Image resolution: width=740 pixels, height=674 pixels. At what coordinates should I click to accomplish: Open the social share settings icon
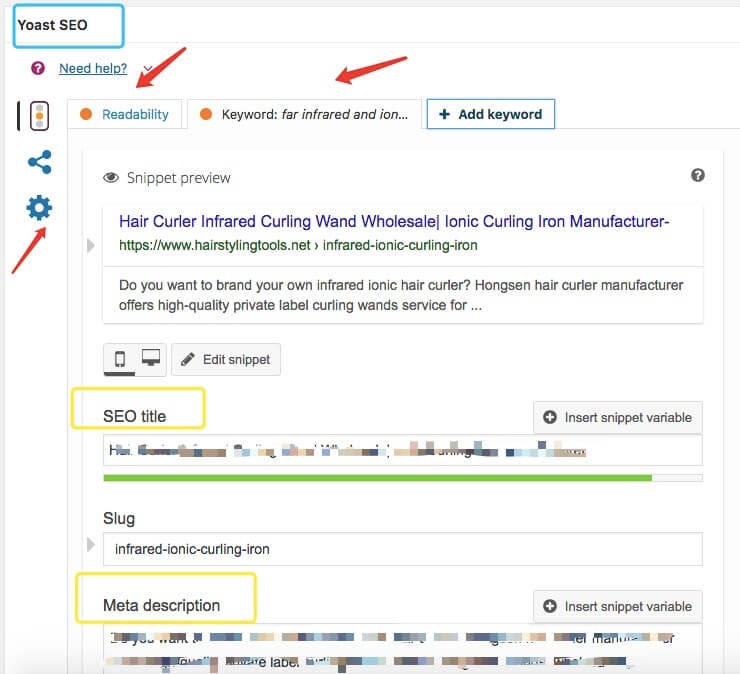click(40, 162)
